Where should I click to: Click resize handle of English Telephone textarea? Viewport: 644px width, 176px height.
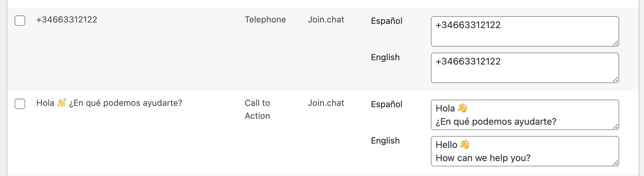tap(615, 79)
